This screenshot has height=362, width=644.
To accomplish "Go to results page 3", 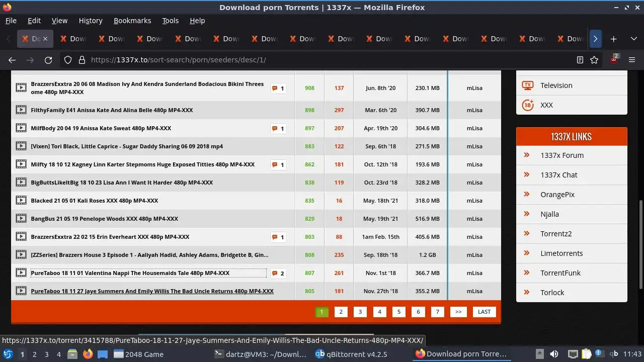I will point(360,312).
